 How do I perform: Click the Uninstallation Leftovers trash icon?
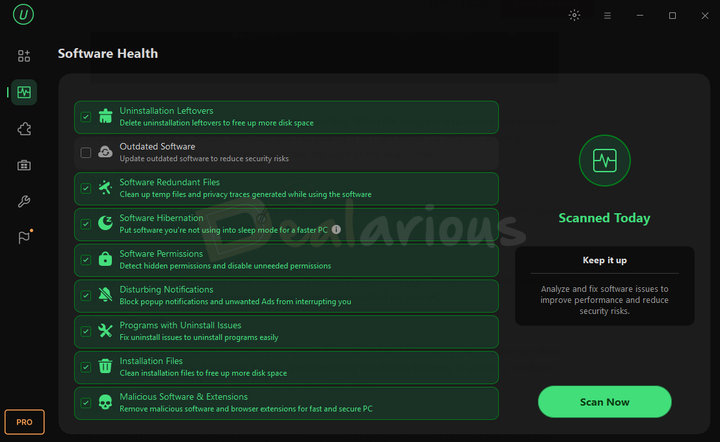(106, 116)
